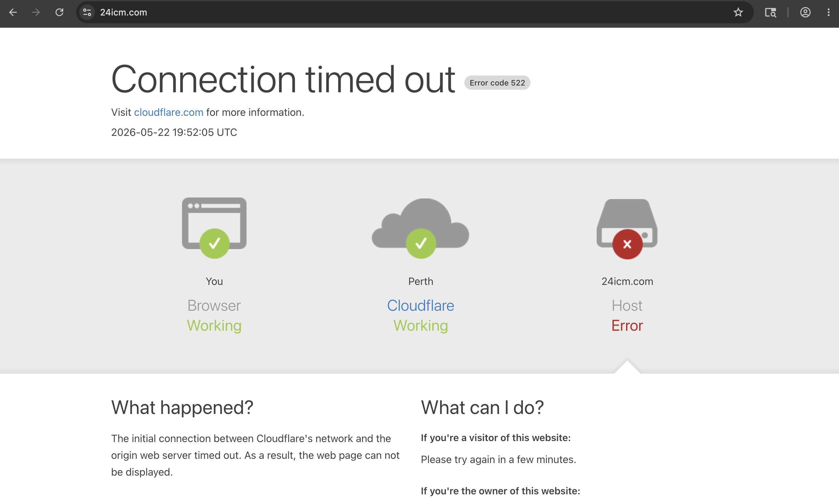Bookmark this page with the star icon
This screenshot has height=504, width=839.
[x=738, y=13]
